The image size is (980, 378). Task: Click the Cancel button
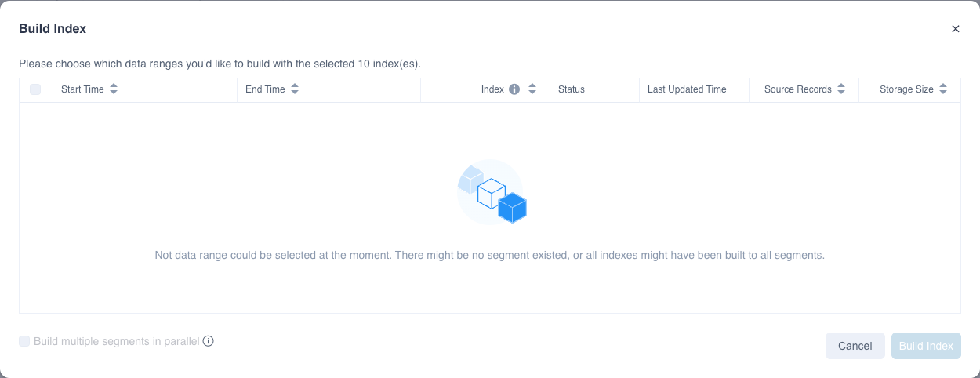(855, 346)
